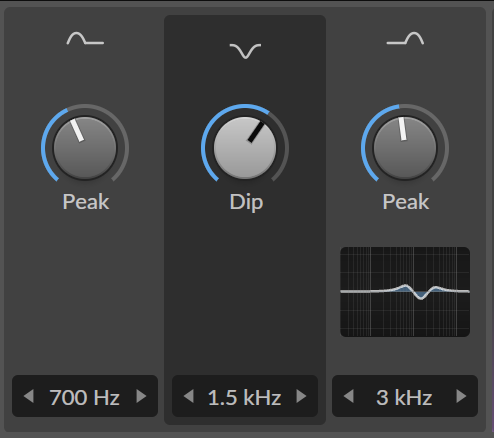The image size is (494, 438).
Task: Select the 1.5 kHz value field
Action: pyautogui.click(x=245, y=396)
